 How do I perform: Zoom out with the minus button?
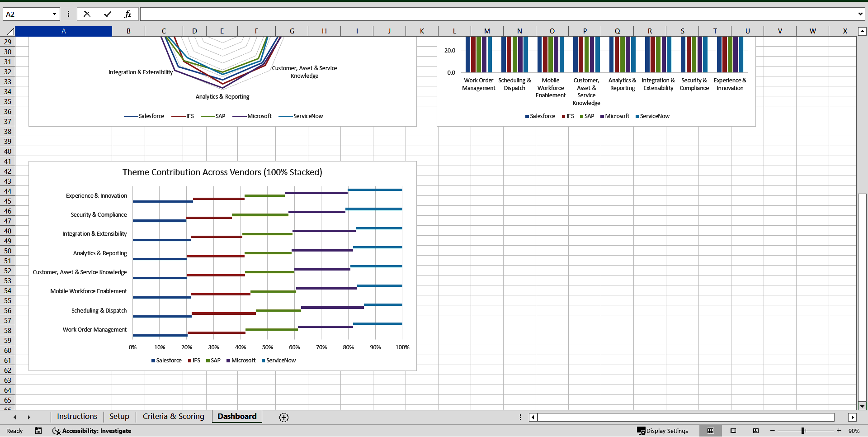pos(772,431)
